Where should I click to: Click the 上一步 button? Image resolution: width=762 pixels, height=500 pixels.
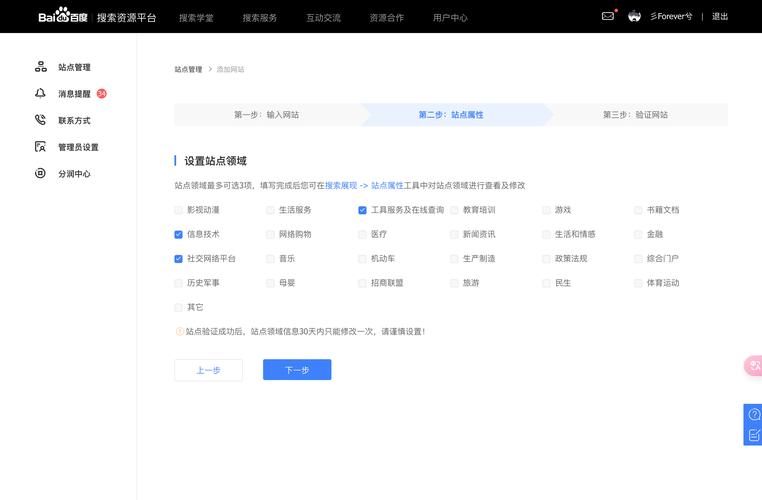[x=208, y=370]
